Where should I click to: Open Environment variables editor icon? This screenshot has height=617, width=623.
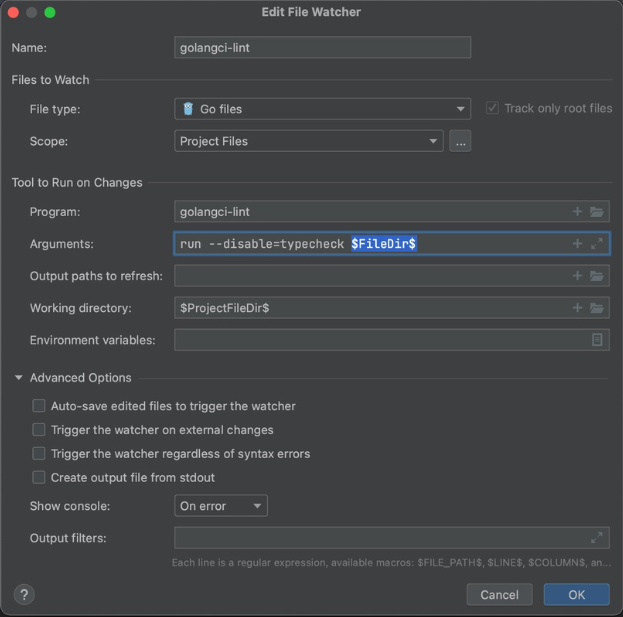[597, 340]
